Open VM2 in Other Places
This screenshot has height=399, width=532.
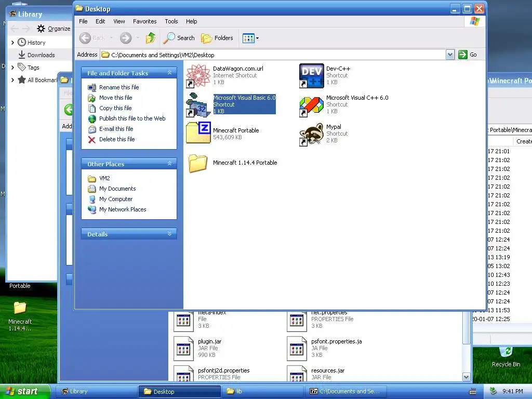coord(104,178)
